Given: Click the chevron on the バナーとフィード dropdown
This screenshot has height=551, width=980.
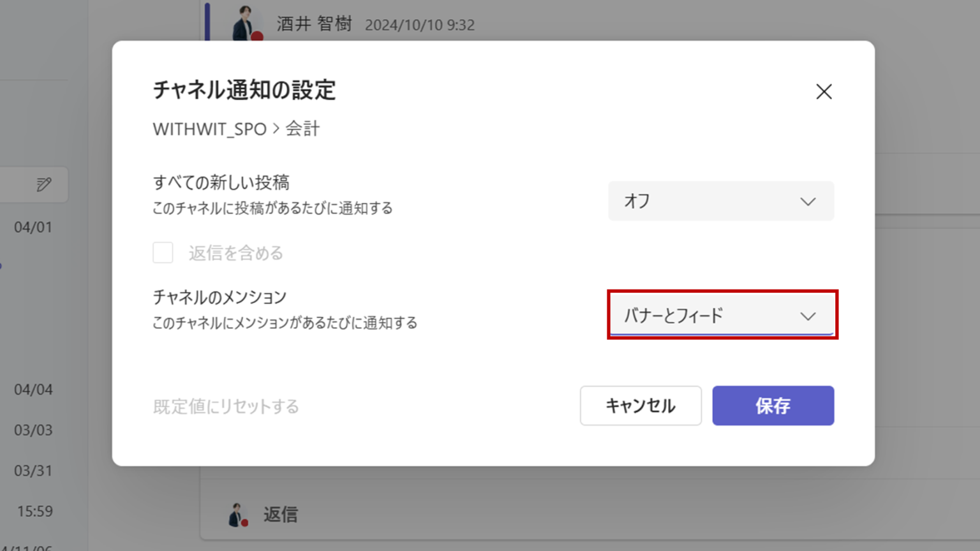Looking at the screenshot, I should point(808,315).
